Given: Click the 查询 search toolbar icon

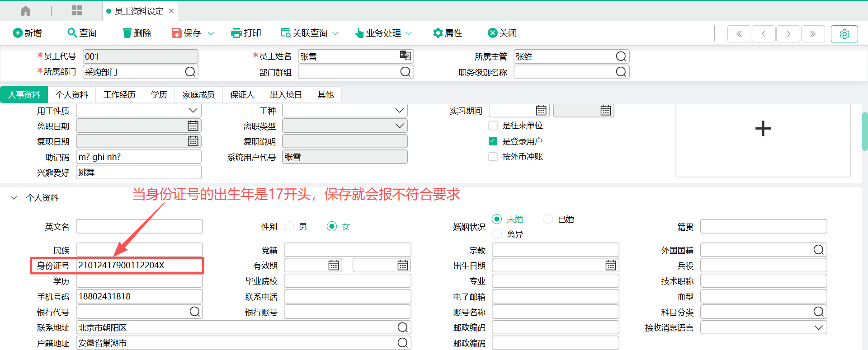Looking at the screenshot, I should pyautogui.click(x=72, y=33).
